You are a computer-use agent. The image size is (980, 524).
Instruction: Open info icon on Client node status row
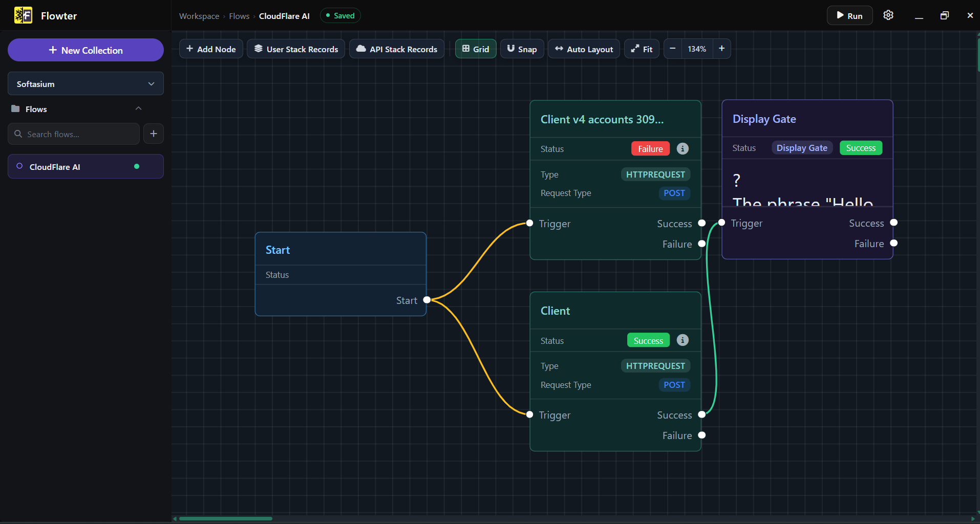[683, 340]
